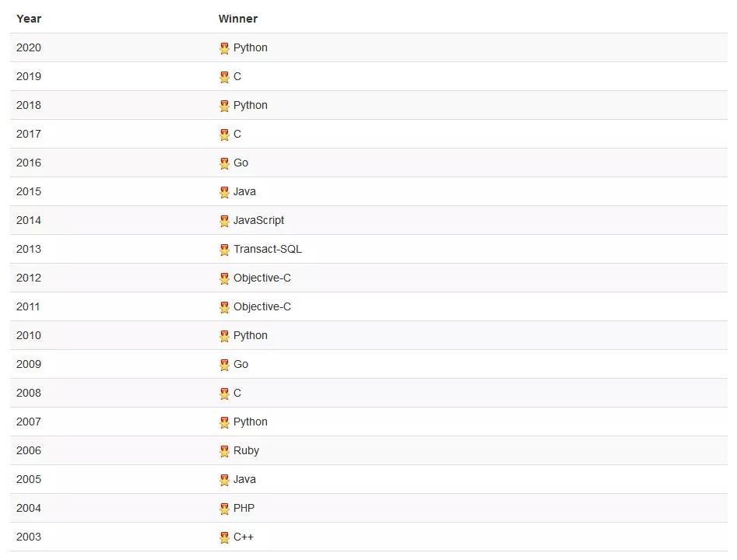
Task: Click the Winner column header
Action: (x=237, y=19)
